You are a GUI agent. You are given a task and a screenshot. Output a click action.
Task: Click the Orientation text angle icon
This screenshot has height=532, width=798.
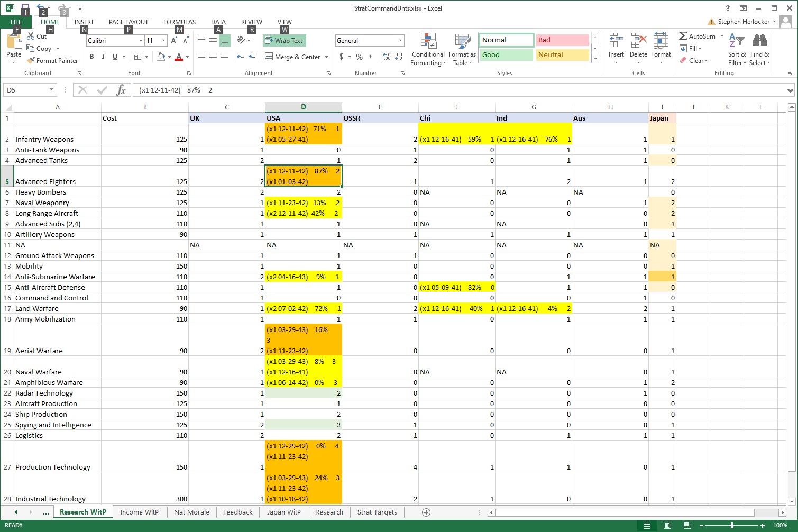[241, 40]
